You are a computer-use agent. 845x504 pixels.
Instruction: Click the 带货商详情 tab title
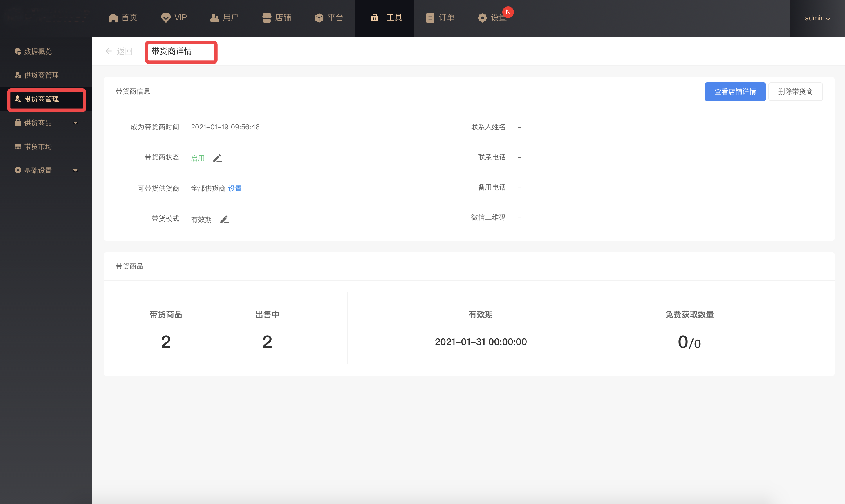tap(171, 51)
